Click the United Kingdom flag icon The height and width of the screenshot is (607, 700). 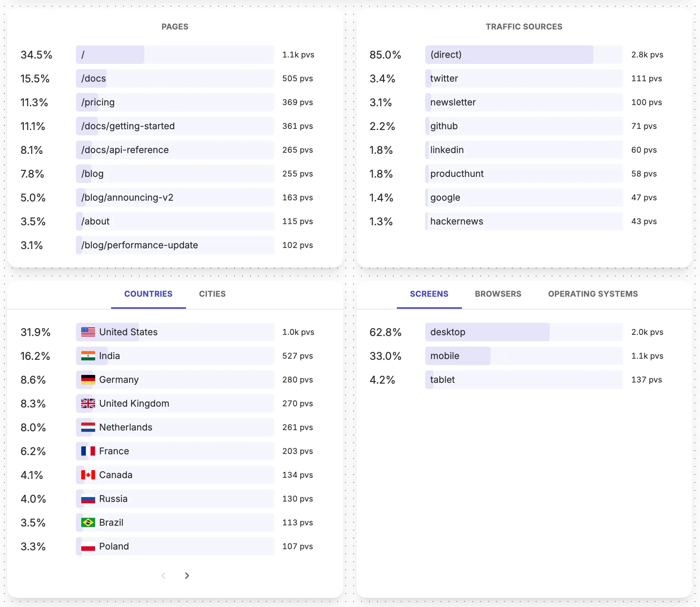(88, 404)
